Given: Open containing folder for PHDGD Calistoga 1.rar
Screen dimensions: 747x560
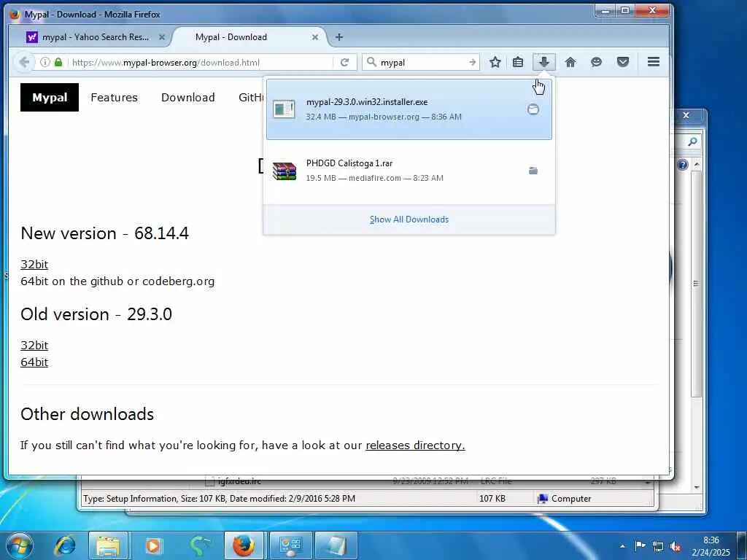Looking at the screenshot, I should click(533, 171).
